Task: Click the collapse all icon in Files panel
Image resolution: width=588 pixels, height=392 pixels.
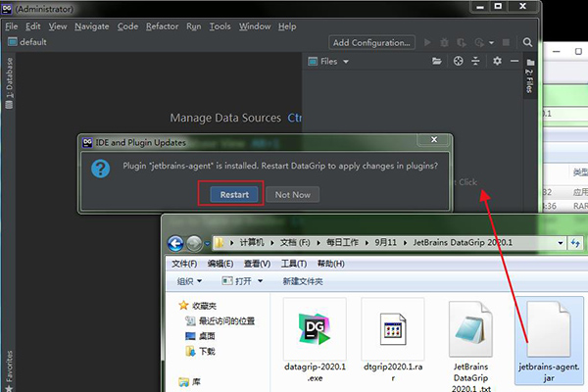Action: (x=475, y=61)
